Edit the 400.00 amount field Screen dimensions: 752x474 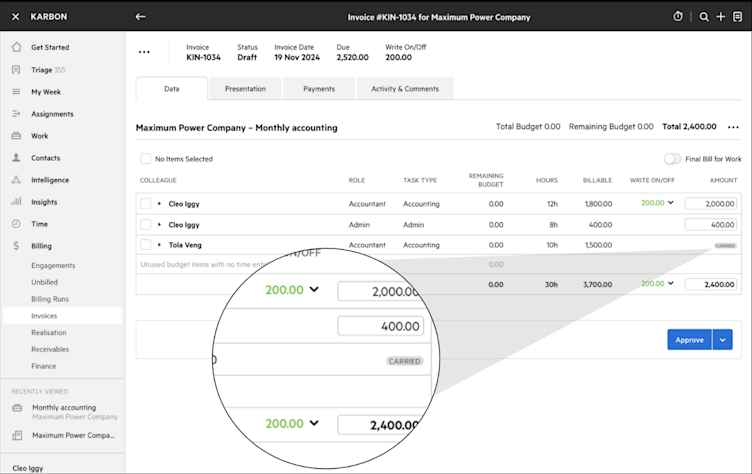(x=711, y=224)
